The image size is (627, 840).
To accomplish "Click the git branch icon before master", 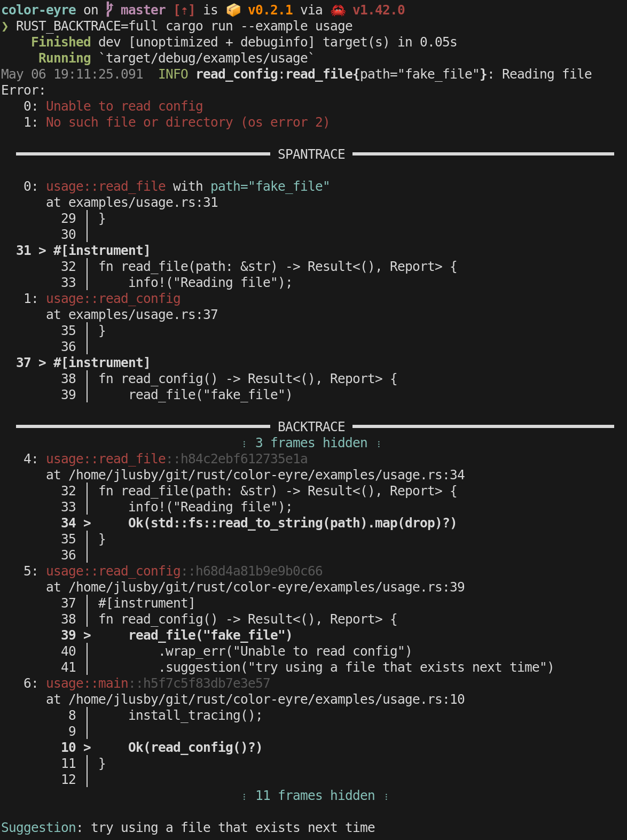I will pyautogui.click(x=109, y=10).
